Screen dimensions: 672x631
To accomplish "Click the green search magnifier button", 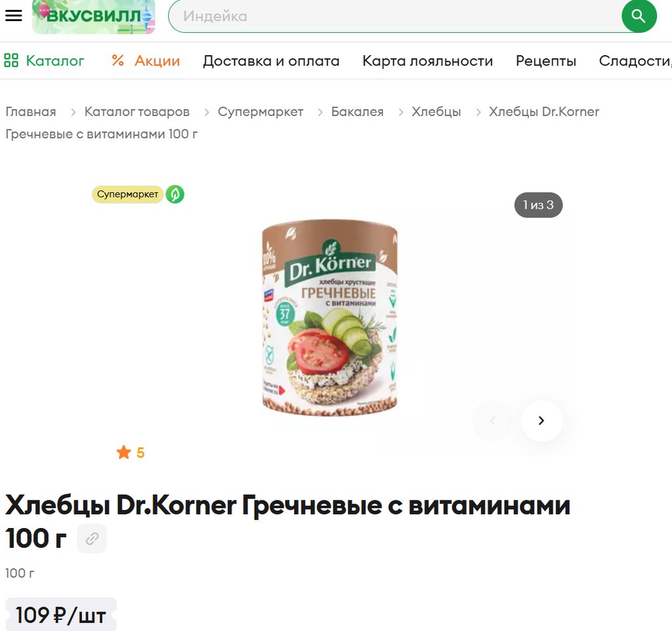I will pos(639,16).
